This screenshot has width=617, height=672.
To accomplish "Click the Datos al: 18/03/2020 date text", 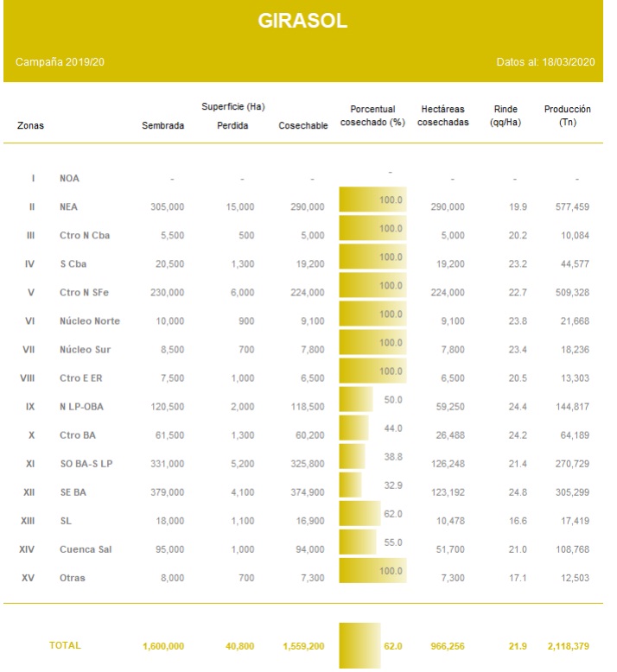I will pos(548,63).
